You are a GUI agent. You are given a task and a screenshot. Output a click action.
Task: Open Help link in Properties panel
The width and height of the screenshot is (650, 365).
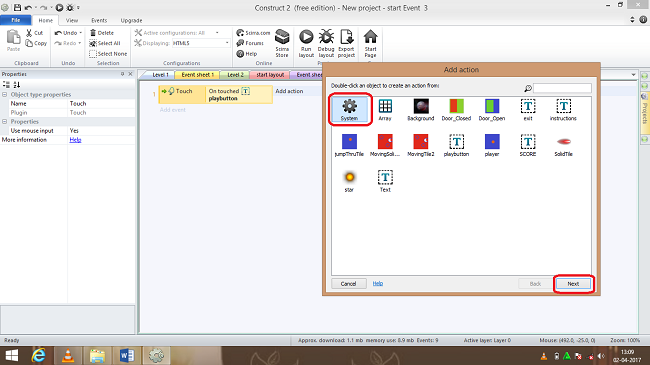(75, 140)
